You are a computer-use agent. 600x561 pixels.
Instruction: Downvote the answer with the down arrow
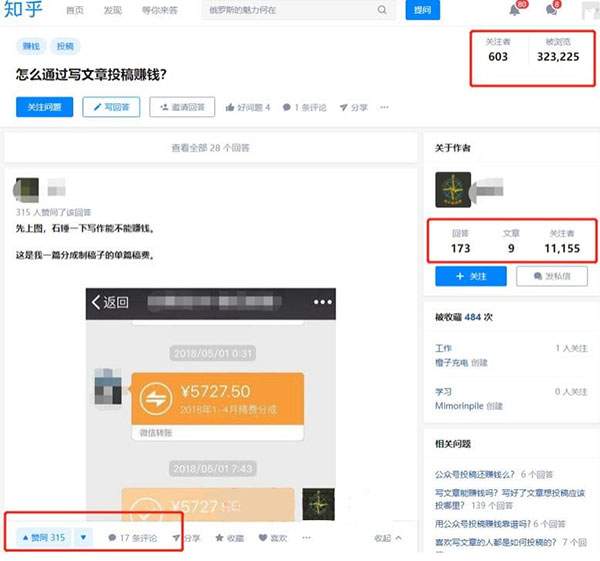[83, 538]
